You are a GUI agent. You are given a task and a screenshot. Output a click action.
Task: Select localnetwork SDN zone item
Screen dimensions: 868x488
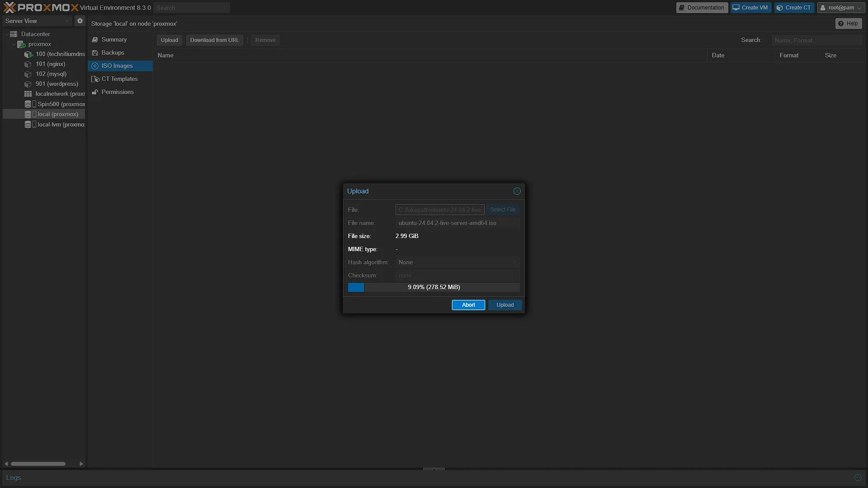pyautogui.click(x=54, y=94)
